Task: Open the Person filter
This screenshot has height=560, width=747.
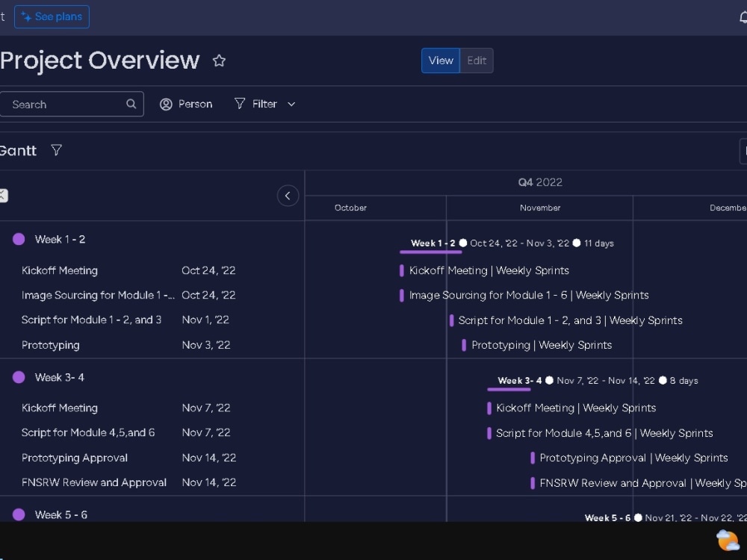Action: point(186,104)
